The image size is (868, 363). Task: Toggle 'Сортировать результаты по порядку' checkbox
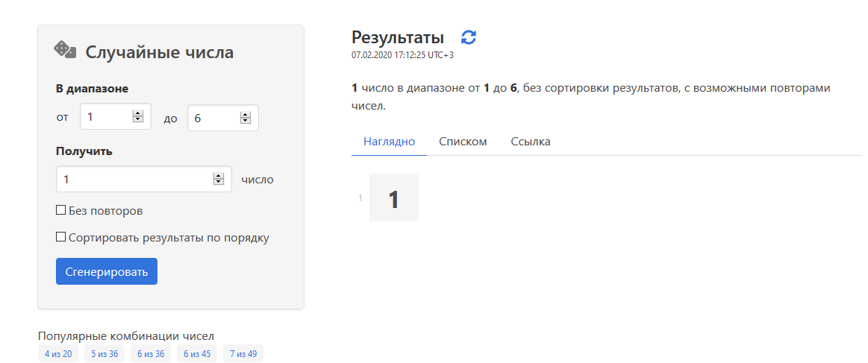[x=61, y=238]
